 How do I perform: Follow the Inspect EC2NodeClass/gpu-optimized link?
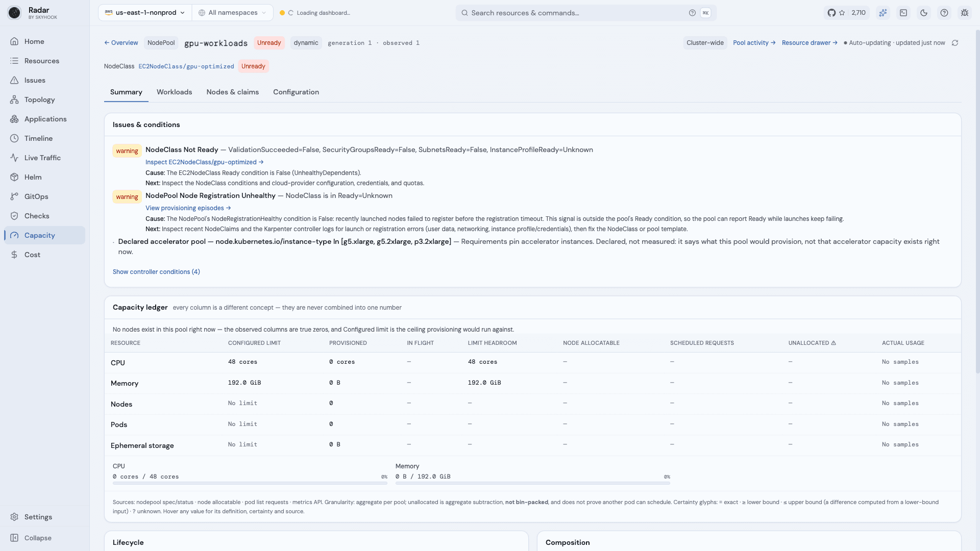click(x=204, y=162)
